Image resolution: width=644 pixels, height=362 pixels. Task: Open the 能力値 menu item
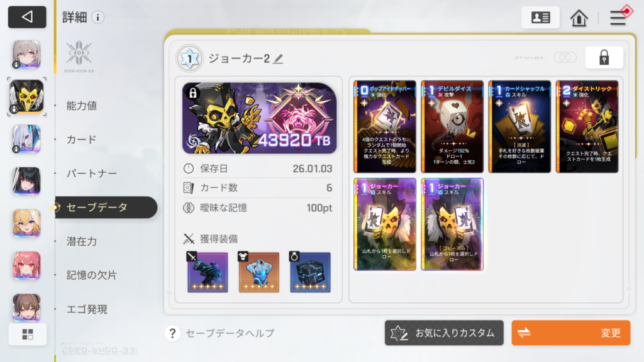click(x=82, y=106)
